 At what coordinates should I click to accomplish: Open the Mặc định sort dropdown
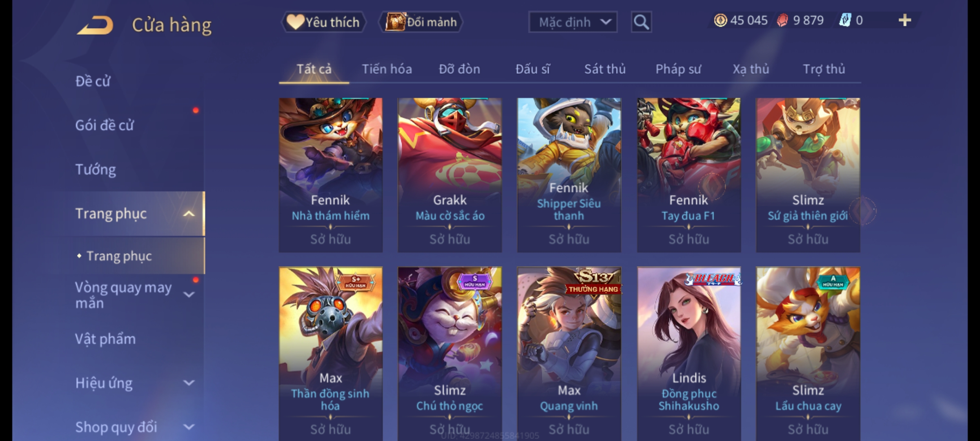(x=572, y=22)
